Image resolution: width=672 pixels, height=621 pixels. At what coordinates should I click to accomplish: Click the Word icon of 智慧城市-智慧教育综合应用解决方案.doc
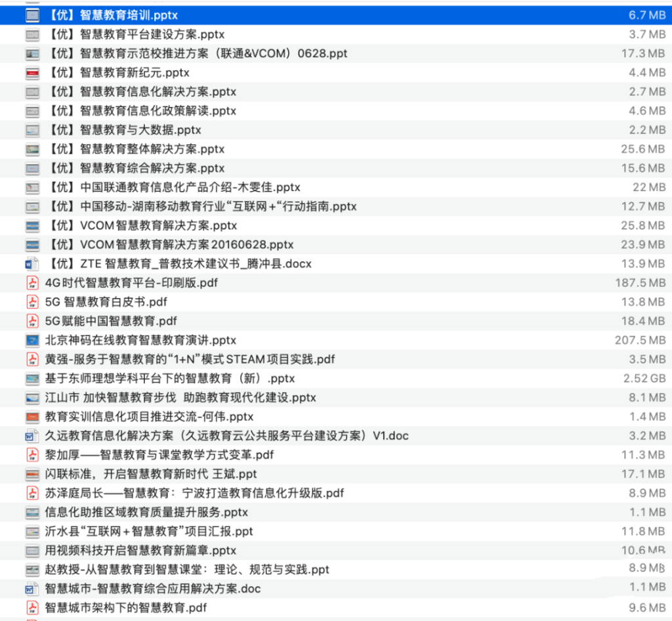click(32, 589)
